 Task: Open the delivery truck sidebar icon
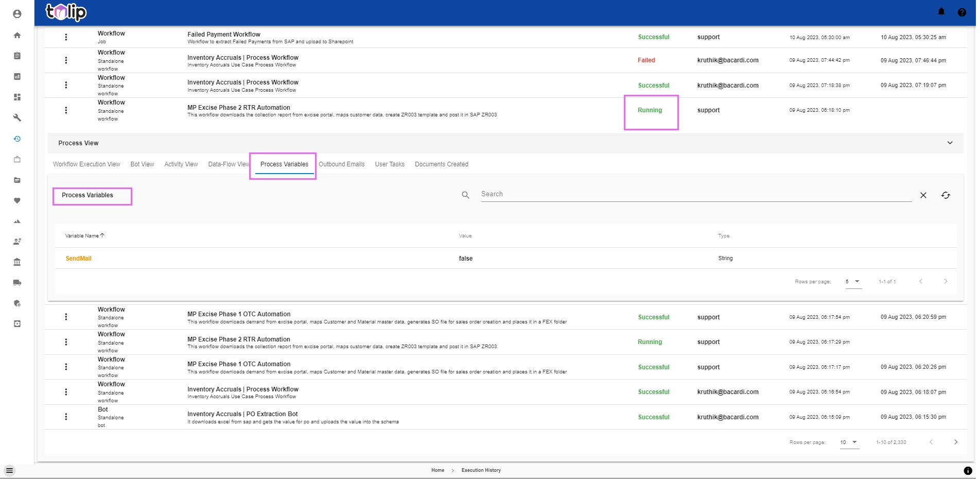tap(17, 282)
